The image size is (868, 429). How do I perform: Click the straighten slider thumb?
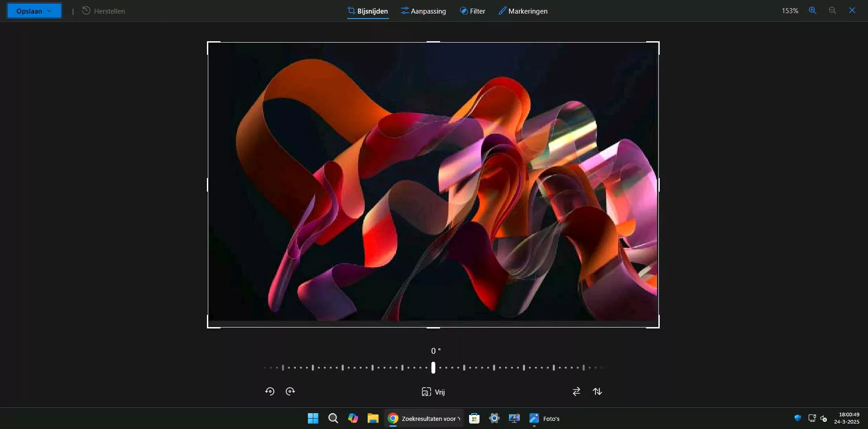coord(433,367)
